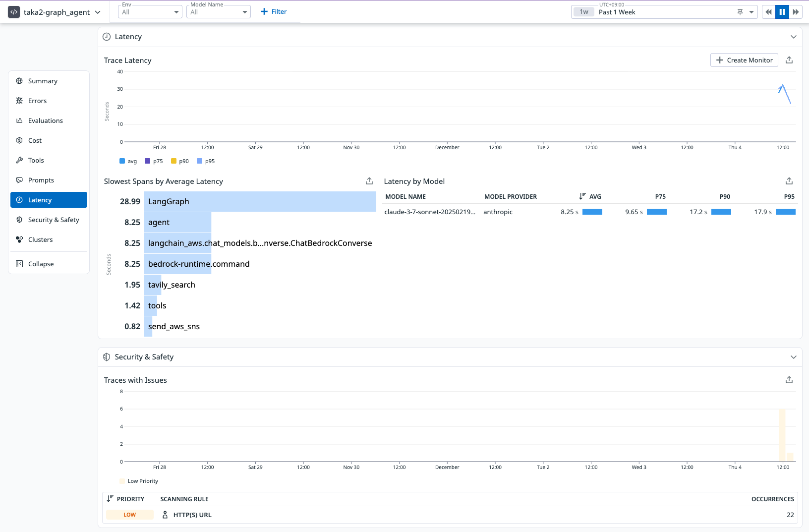This screenshot has height=532, width=809.
Task: Toggle the Low Priority legend series
Action: [x=139, y=481]
